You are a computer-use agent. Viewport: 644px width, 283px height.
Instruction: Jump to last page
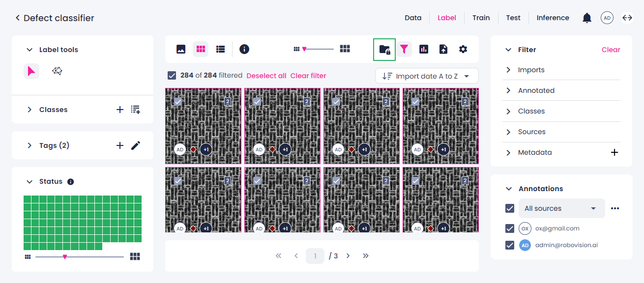point(366,255)
